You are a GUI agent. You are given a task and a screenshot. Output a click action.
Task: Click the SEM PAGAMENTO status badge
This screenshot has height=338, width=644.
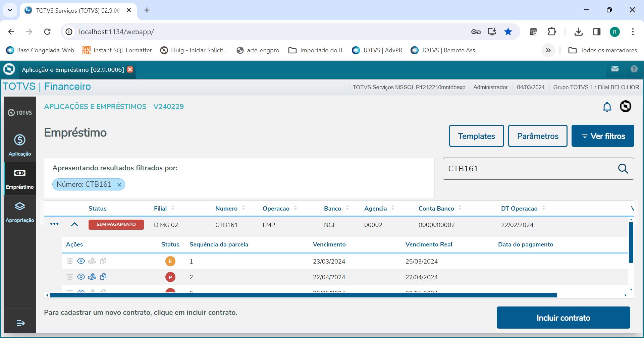116,225
